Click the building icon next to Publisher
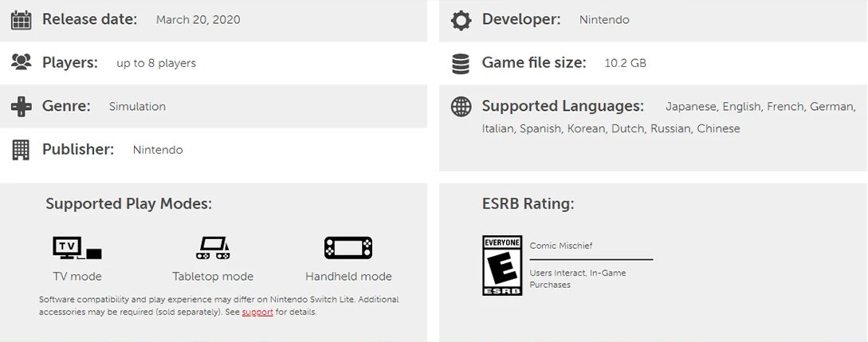This screenshot has width=868, height=342. [x=21, y=150]
